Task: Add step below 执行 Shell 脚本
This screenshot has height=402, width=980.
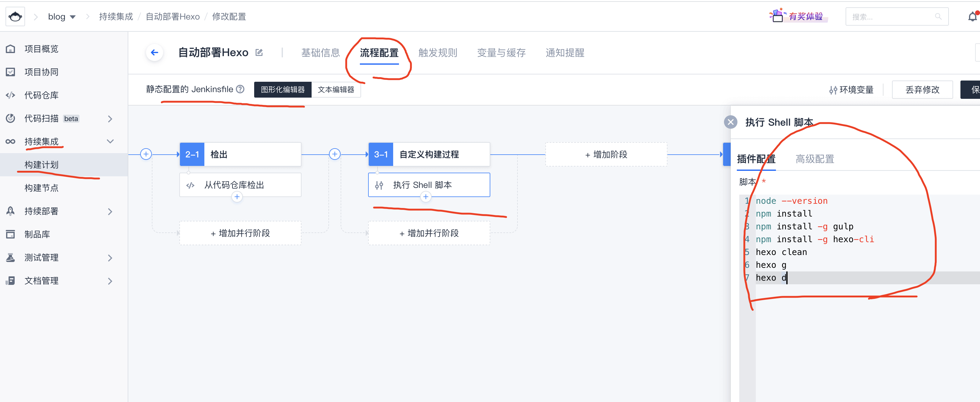Action: coord(426,197)
